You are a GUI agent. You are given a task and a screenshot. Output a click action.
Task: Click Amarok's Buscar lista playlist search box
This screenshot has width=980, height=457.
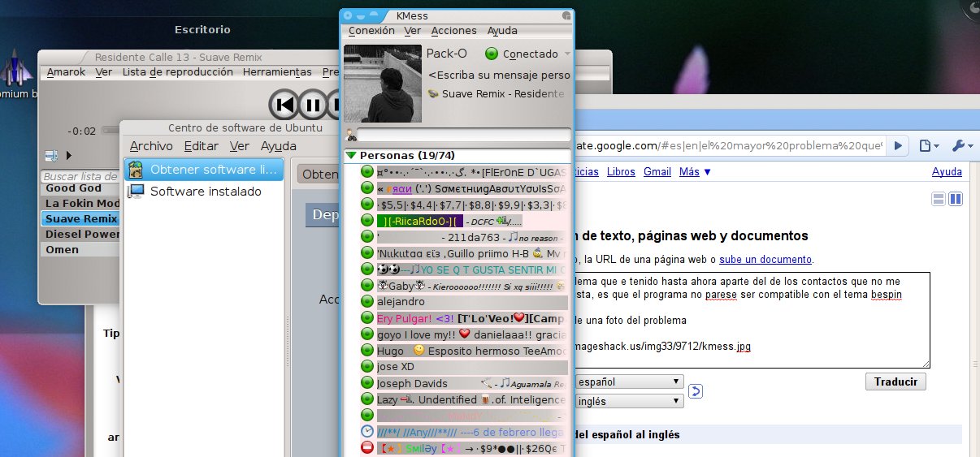(79, 176)
